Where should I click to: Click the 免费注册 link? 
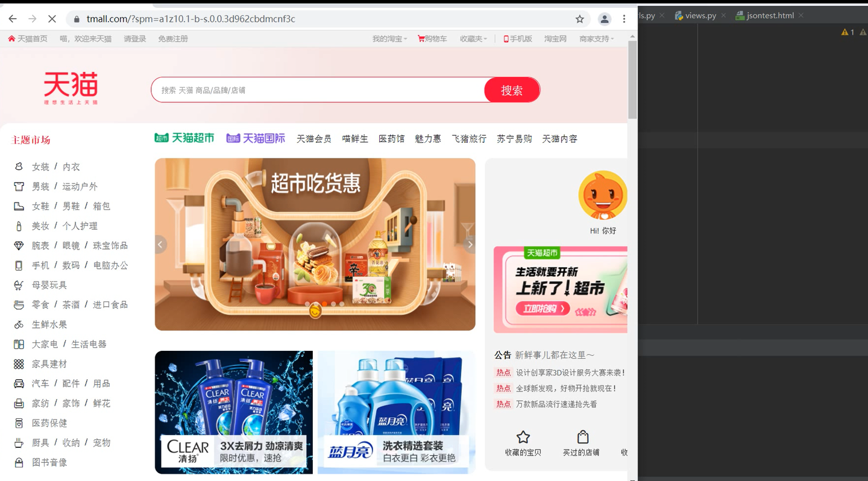tap(173, 39)
